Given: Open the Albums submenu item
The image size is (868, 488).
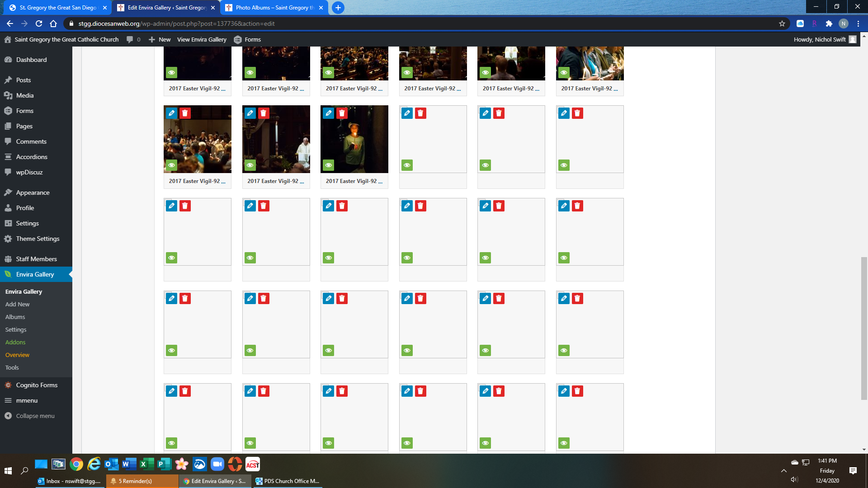Looking at the screenshot, I should [x=15, y=317].
